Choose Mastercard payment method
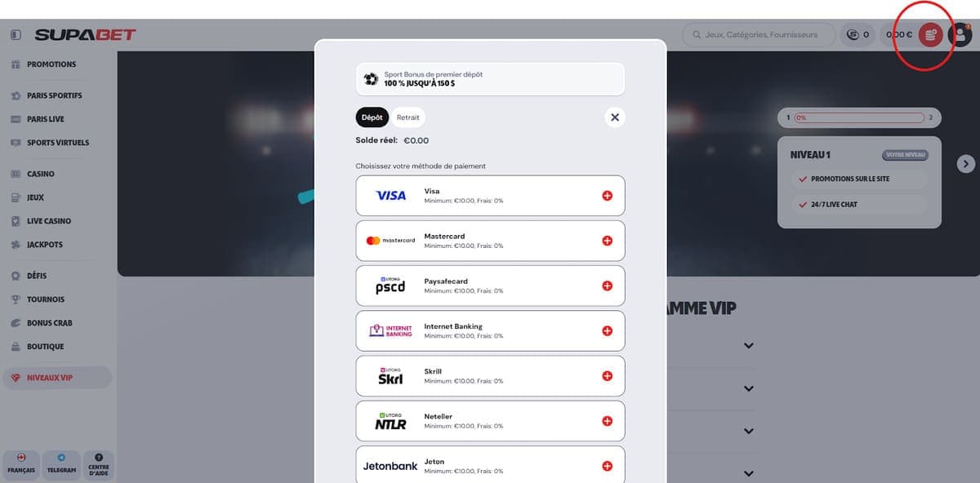The height and width of the screenshot is (483, 980). coord(490,241)
